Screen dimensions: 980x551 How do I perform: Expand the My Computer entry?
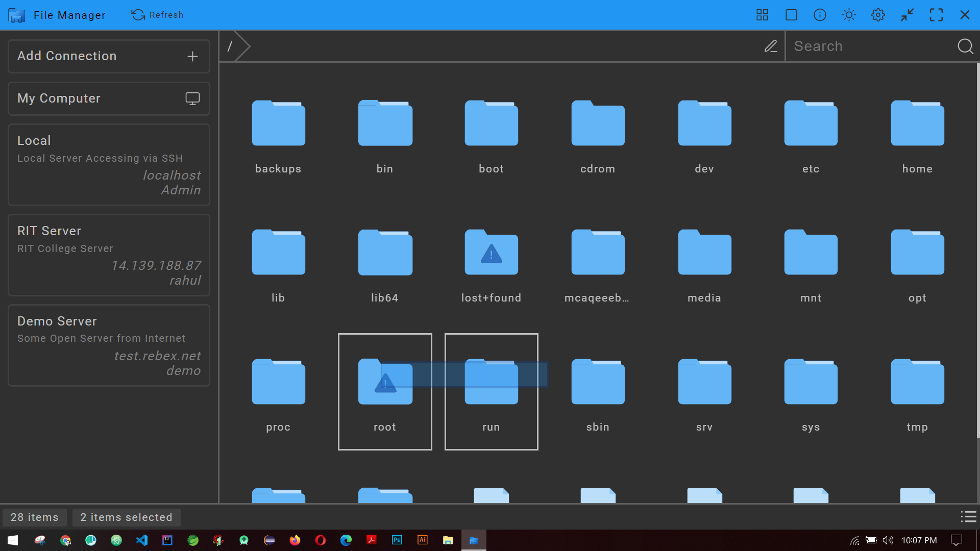click(192, 98)
